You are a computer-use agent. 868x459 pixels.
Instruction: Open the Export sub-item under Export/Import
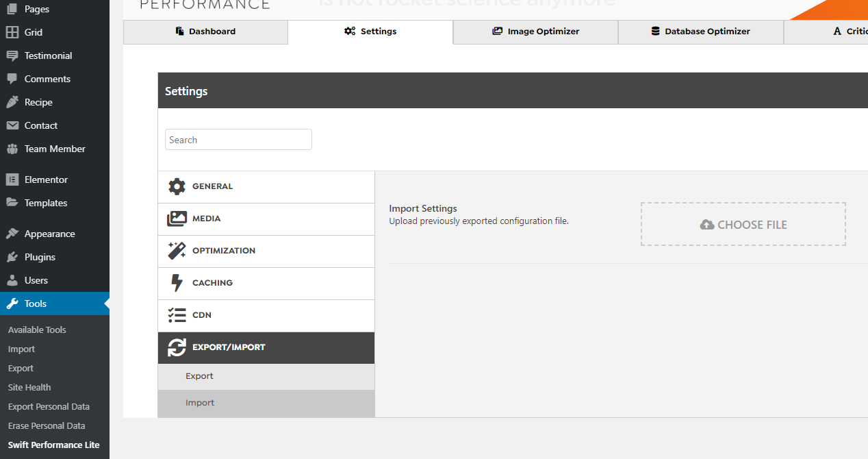point(266,377)
